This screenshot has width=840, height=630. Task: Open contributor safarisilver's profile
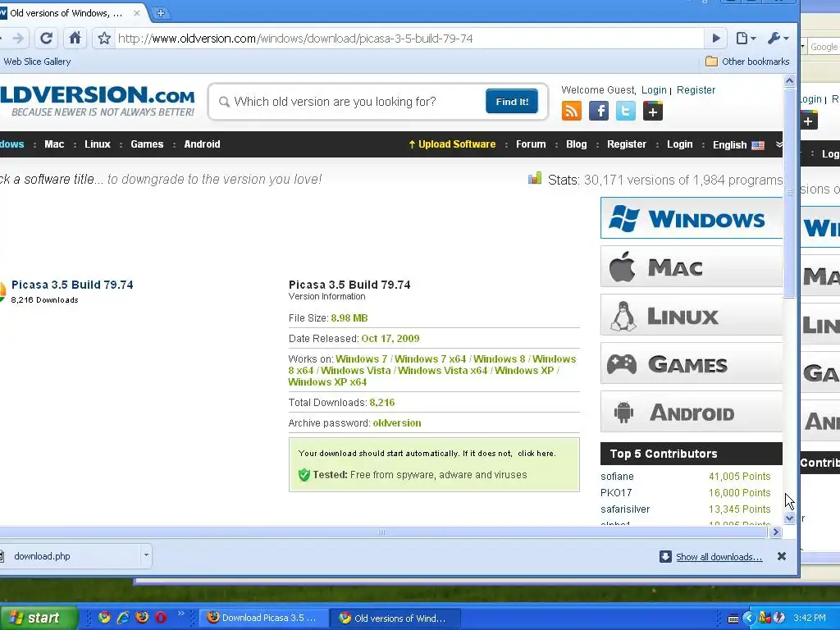tap(625, 509)
